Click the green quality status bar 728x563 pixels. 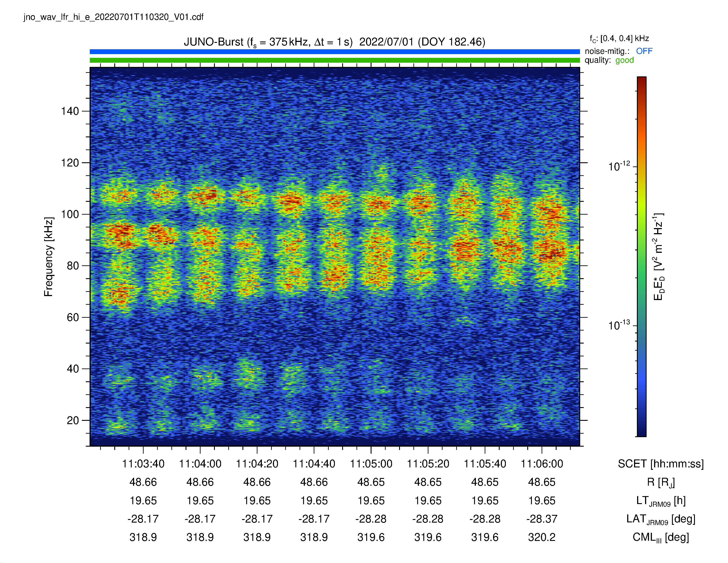pyautogui.click(x=335, y=60)
